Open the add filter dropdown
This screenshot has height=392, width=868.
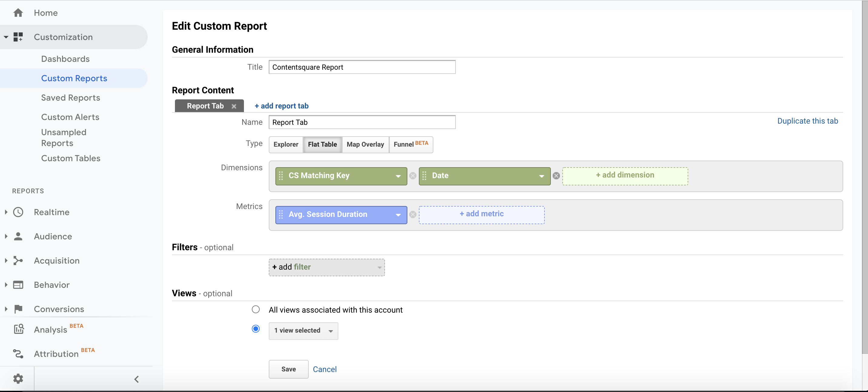click(327, 267)
